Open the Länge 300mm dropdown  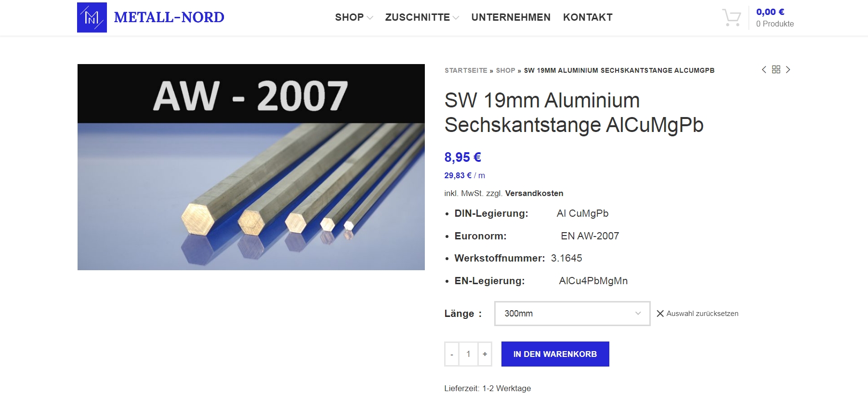point(572,314)
